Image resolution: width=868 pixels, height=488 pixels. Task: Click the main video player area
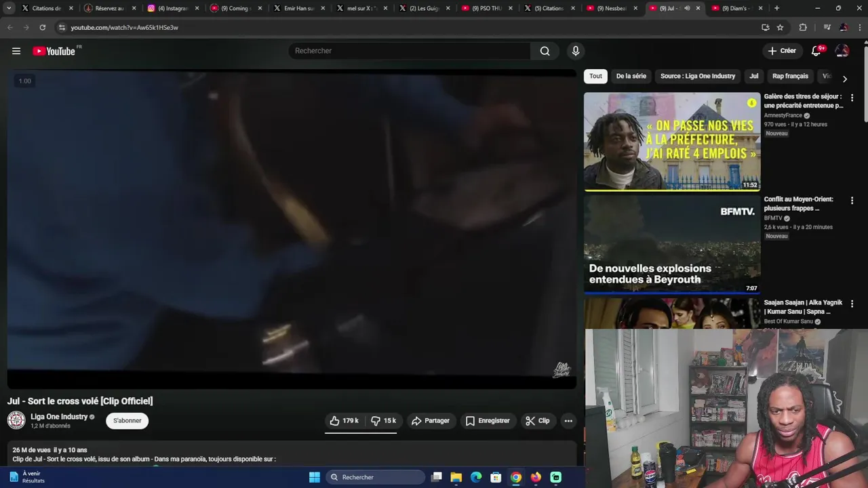[x=292, y=229]
